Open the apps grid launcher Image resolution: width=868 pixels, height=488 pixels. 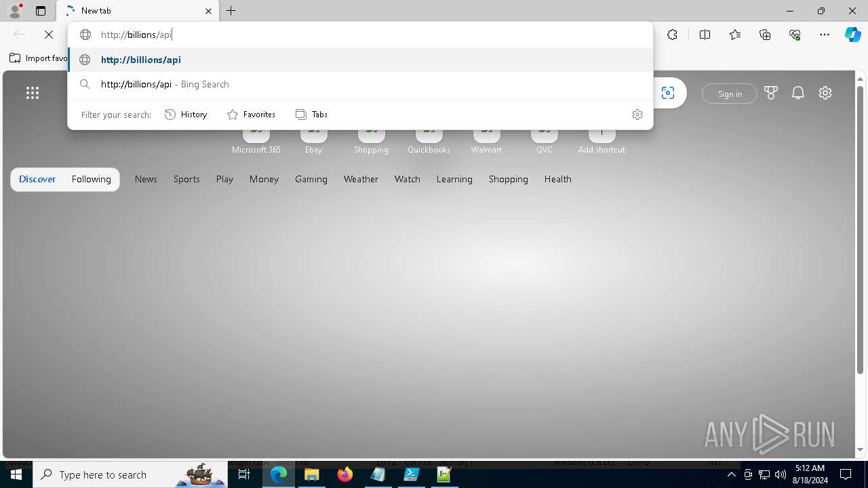(x=33, y=94)
